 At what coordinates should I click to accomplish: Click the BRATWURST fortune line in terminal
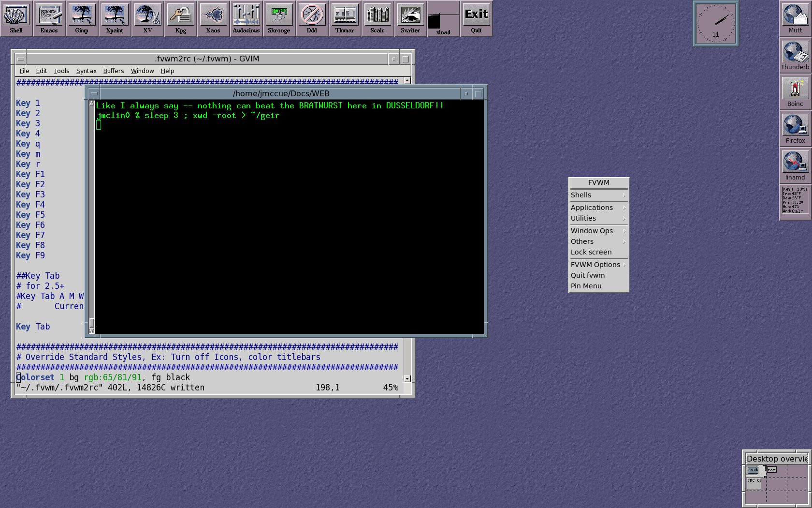tap(270, 105)
